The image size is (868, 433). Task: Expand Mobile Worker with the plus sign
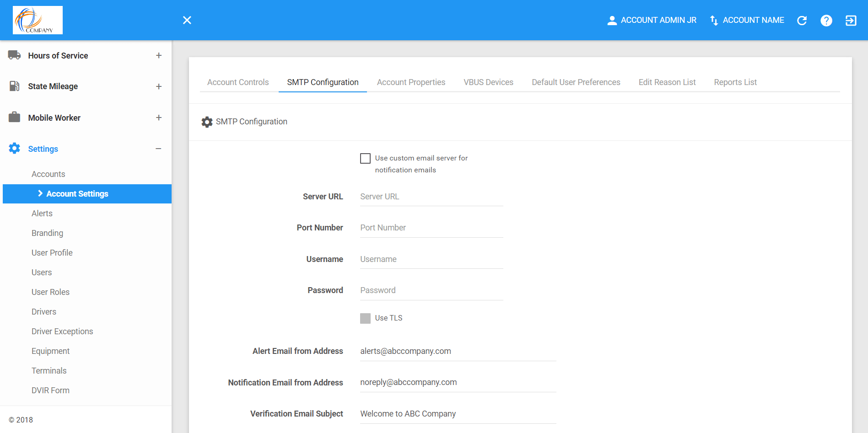coord(159,118)
